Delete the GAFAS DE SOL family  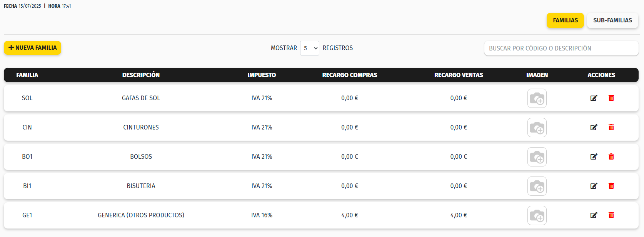611,98
